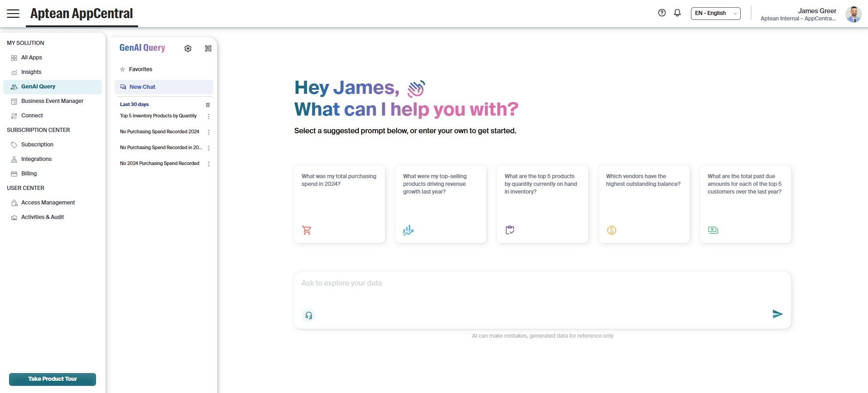Click the cash icon on past due card
This screenshot has width=868, height=393.
click(713, 230)
